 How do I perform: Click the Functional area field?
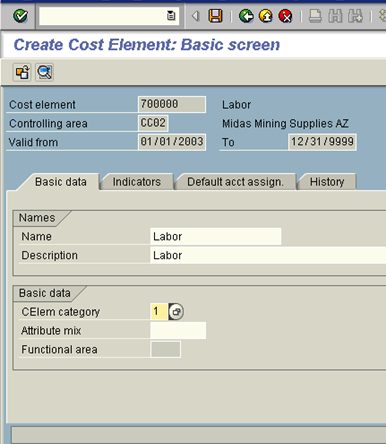click(x=166, y=349)
